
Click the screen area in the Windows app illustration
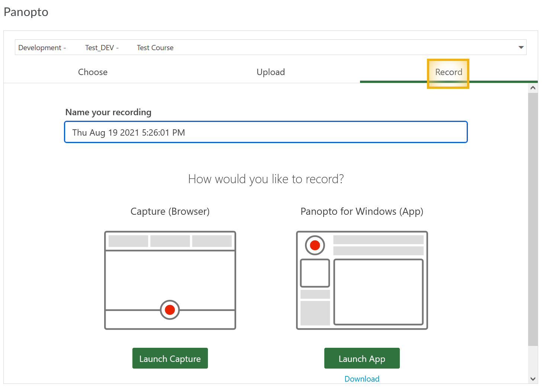coord(379,292)
